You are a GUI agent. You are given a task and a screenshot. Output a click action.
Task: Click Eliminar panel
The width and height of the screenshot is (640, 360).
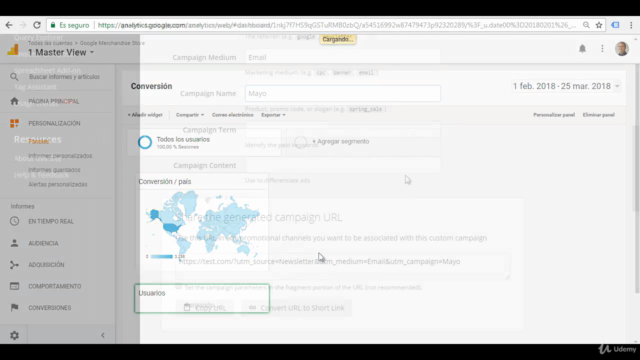pyautogui.click(x=598, y=115)
